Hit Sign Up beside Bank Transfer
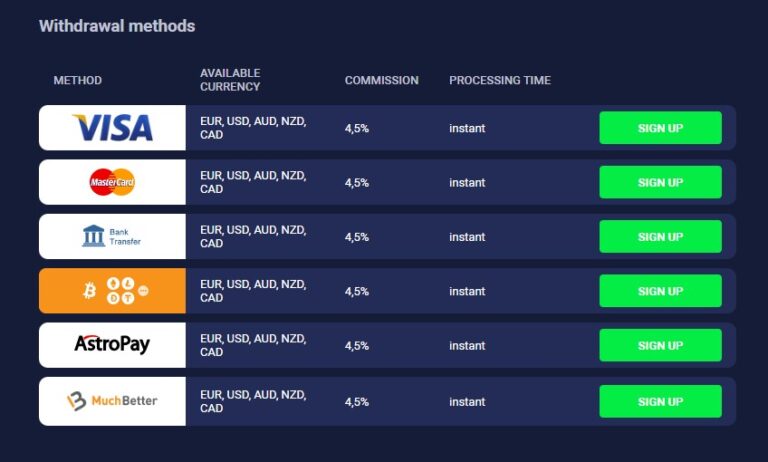 pyautogui.click(x=660, y=237)
